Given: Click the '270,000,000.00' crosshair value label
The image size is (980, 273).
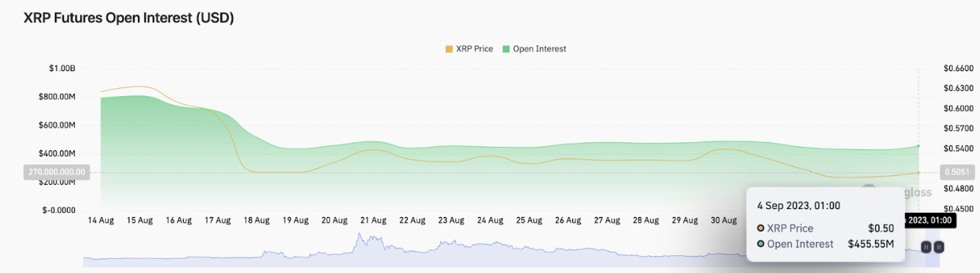Looking at the screenshot, I should (x=57, y=172).
